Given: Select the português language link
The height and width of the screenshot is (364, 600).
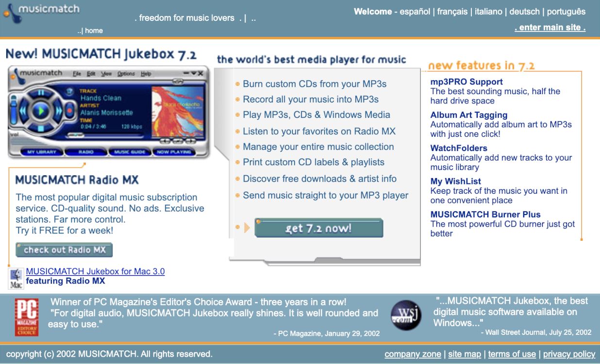Looking at the screenshot, I should click(x=566, y=12).
